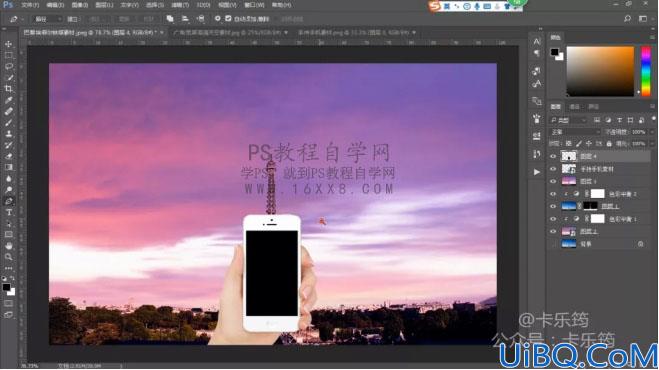
Task: Select the Lasso tool
Action: pyautogui.click(x=8, y=66)
